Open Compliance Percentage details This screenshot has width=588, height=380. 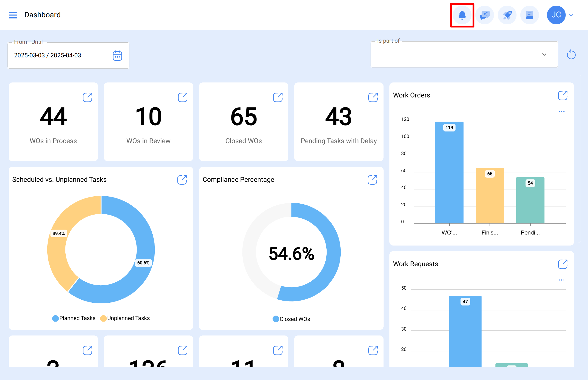(372, 180)
